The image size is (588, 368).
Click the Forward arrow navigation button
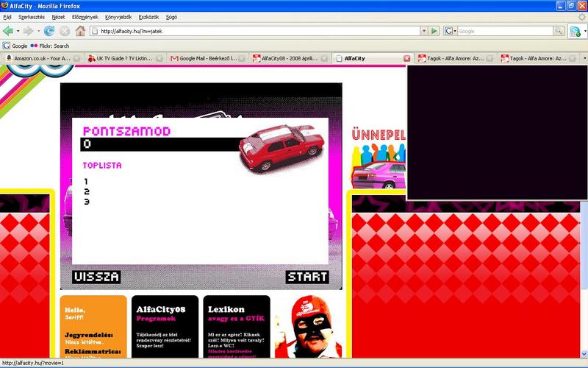click(29, 31)
